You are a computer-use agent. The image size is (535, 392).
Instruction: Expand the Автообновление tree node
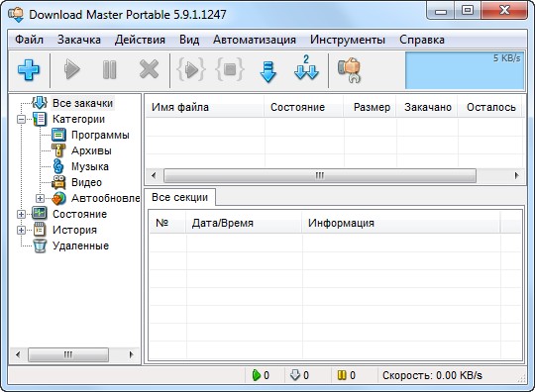pyautogui.click(x=40, y=198)
